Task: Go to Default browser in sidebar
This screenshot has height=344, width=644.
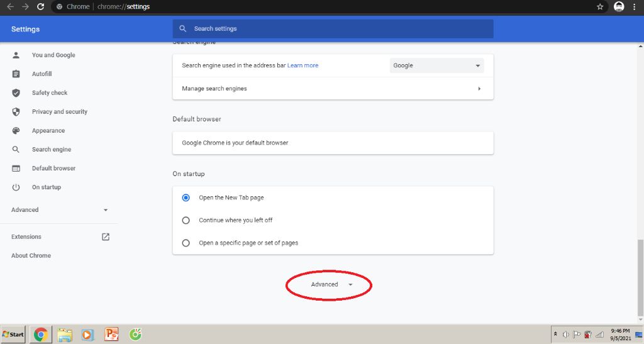Action: point(54,169)
